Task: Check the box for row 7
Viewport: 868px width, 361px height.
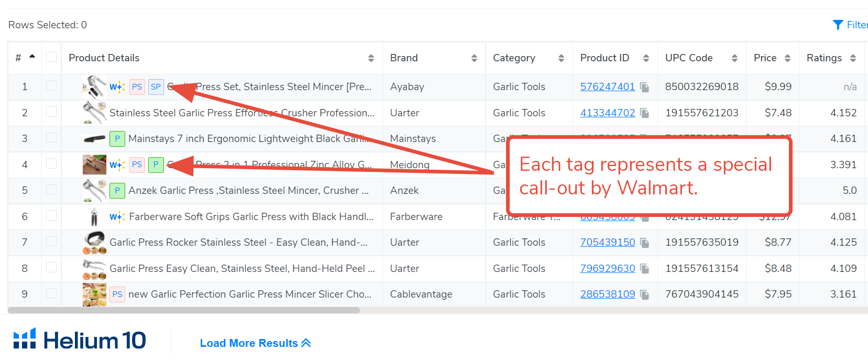Action: (51, 241)
